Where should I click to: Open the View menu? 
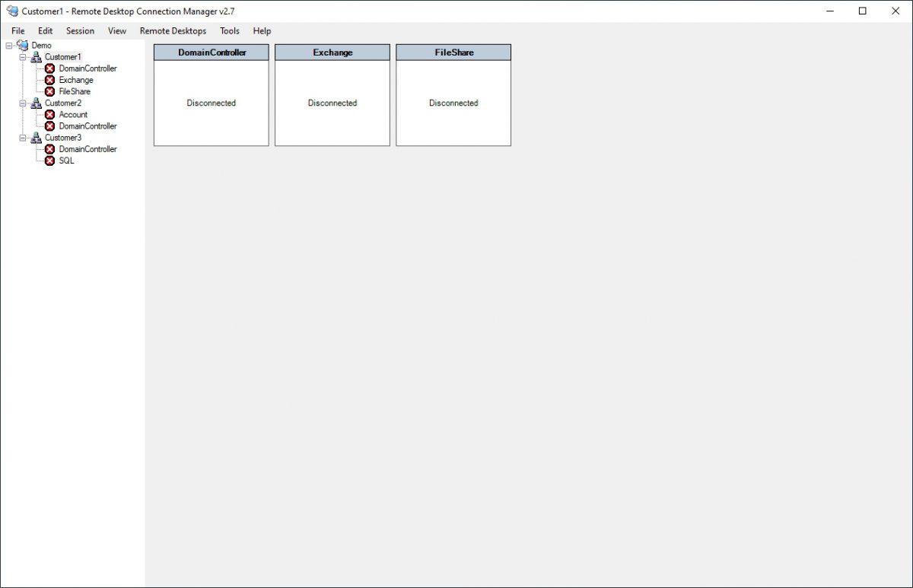116,31
